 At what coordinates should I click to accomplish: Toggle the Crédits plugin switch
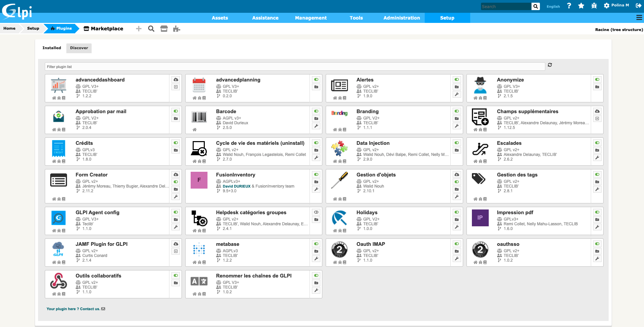176,143
